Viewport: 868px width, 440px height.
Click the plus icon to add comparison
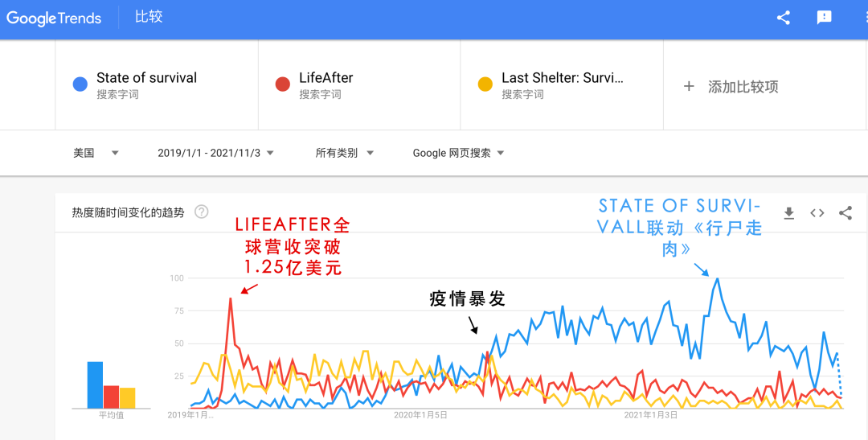coord(689,86)
